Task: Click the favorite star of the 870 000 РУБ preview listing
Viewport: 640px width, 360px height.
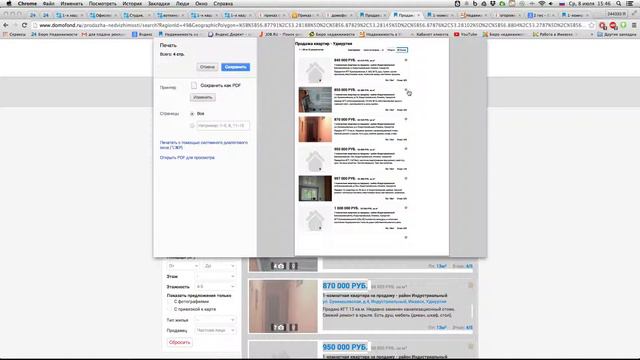Action: tap(406, 119)
